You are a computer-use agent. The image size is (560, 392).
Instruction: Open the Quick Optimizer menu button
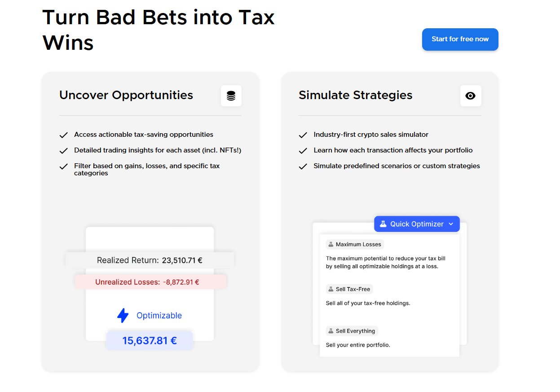[416, 224]
